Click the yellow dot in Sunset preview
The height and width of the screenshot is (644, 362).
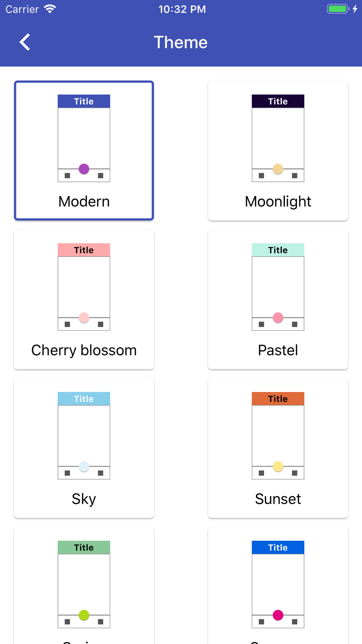coord(278,467)
